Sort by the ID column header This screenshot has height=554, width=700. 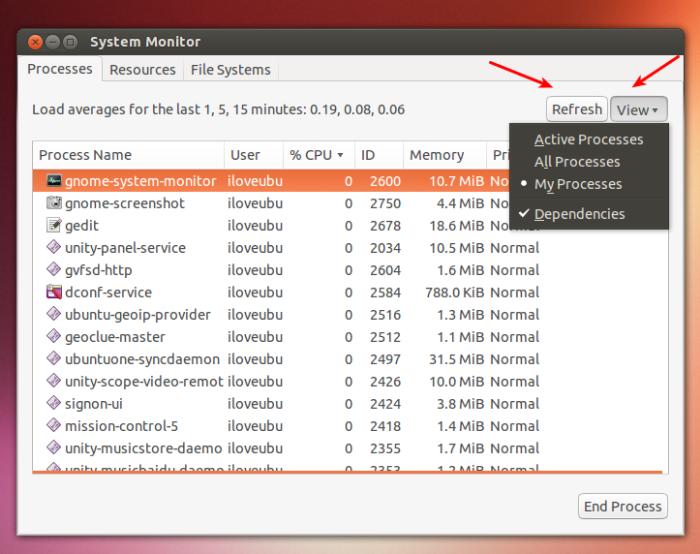coord(379,155)
